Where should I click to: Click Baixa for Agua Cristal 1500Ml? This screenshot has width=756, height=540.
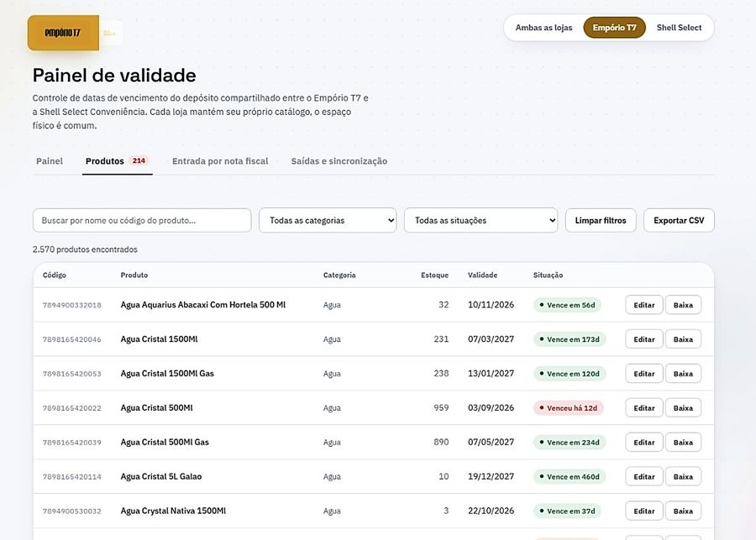[x=683, y=339]
